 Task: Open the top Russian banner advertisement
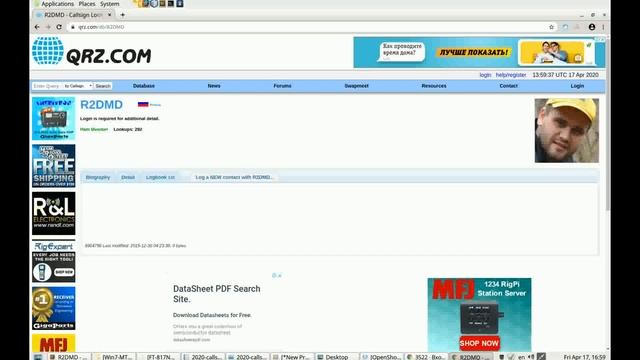479,52
